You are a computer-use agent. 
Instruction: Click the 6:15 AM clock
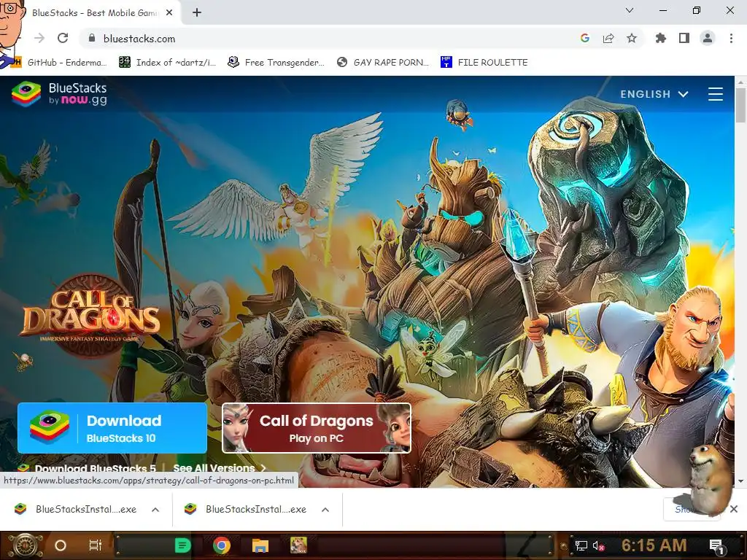(654, 545)
